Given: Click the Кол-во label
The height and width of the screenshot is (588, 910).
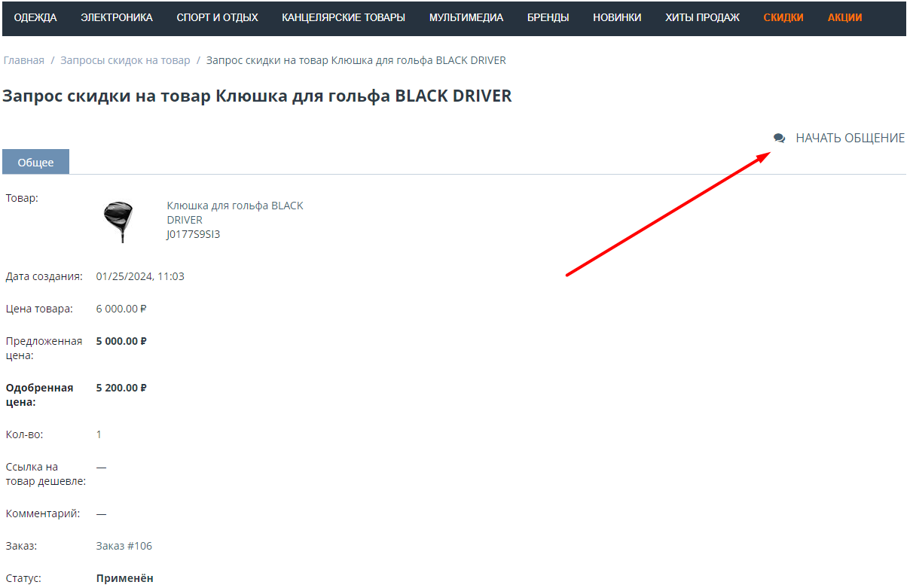Looking at the screenshot, I should coord(25,434).
